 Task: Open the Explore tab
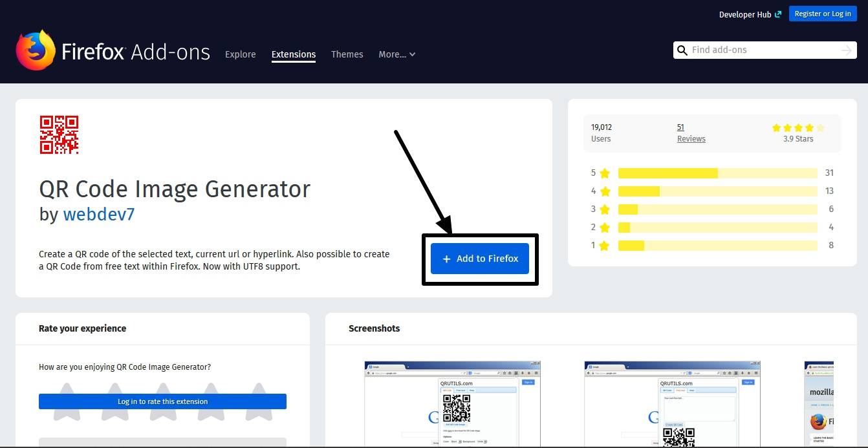[x=241, y=54]
